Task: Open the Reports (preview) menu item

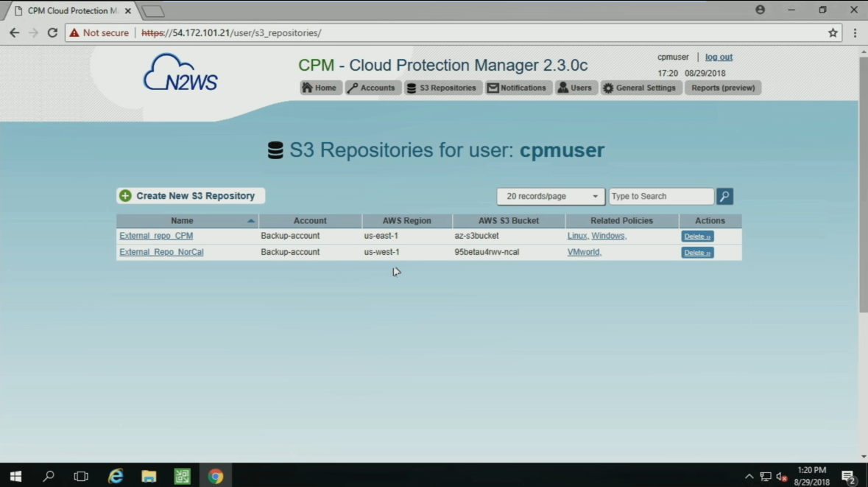Action: point(723,88)
